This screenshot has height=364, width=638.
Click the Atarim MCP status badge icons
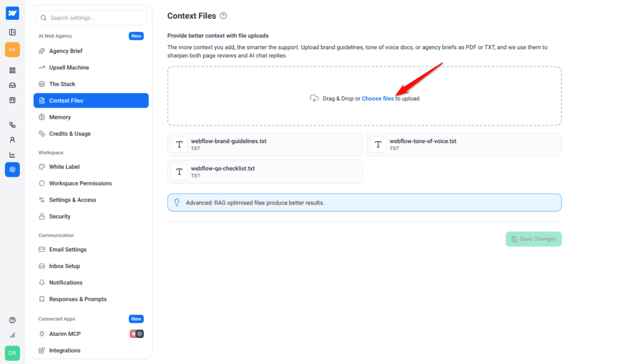click(136, 334)
